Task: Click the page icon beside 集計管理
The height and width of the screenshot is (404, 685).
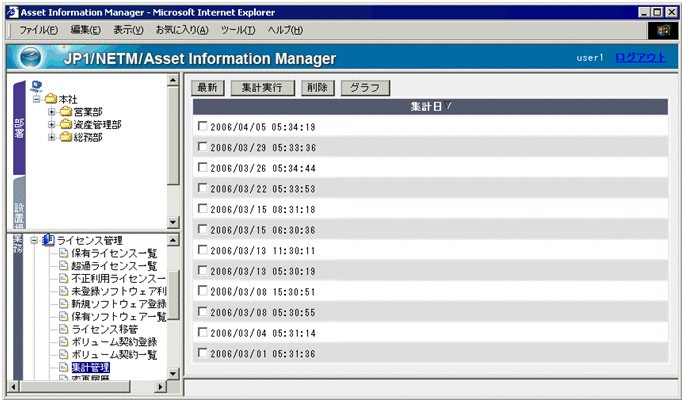Action: coord(64,367)
